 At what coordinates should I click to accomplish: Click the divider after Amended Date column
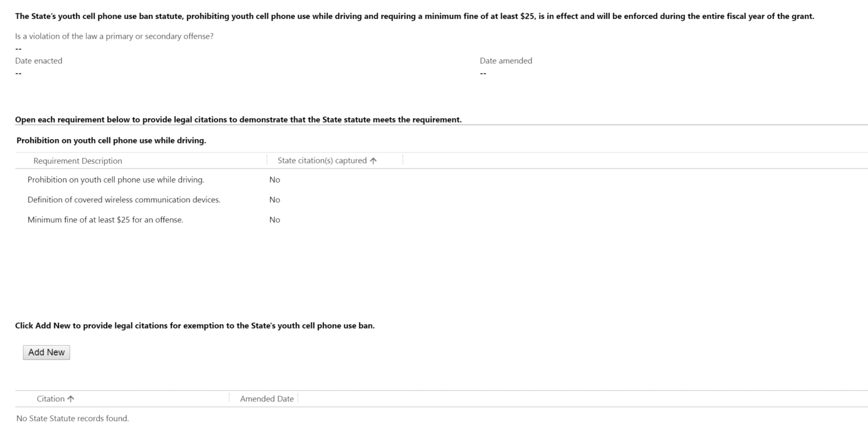(298, 398)
